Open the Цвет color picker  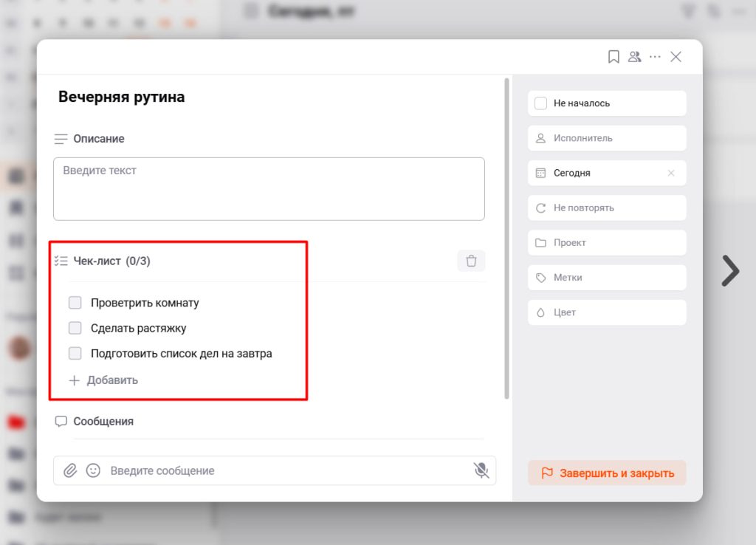coord(607,312)
